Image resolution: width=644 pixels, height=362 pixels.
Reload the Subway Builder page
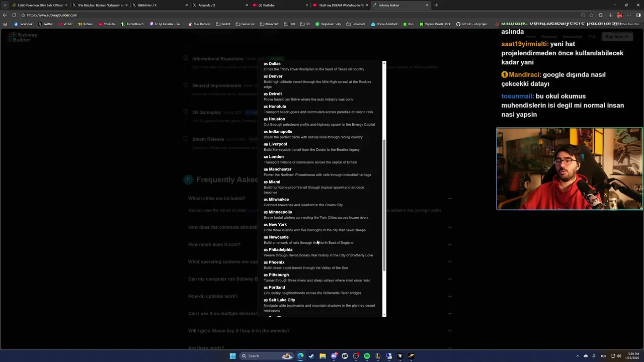pyautogui.click(x=14, y=15)
